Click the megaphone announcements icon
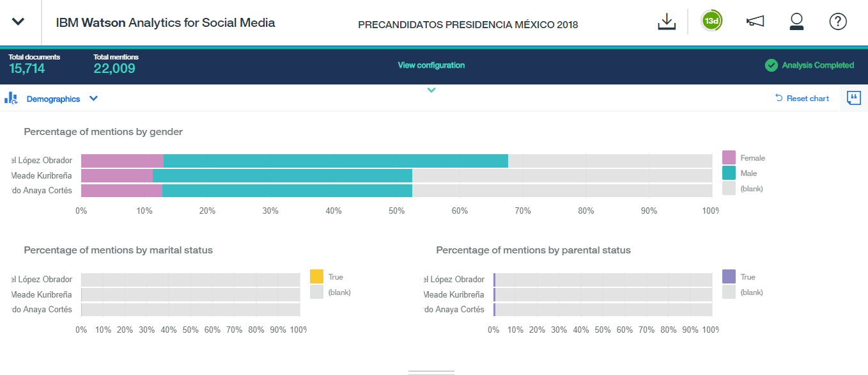Screen dimensions: 868x375 coord(755,22)
